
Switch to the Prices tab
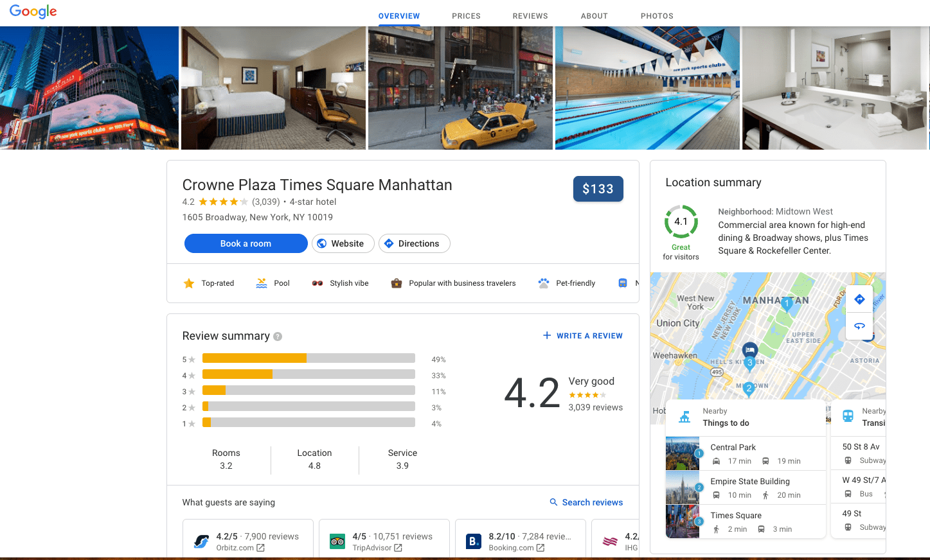[x=466, y=16]
